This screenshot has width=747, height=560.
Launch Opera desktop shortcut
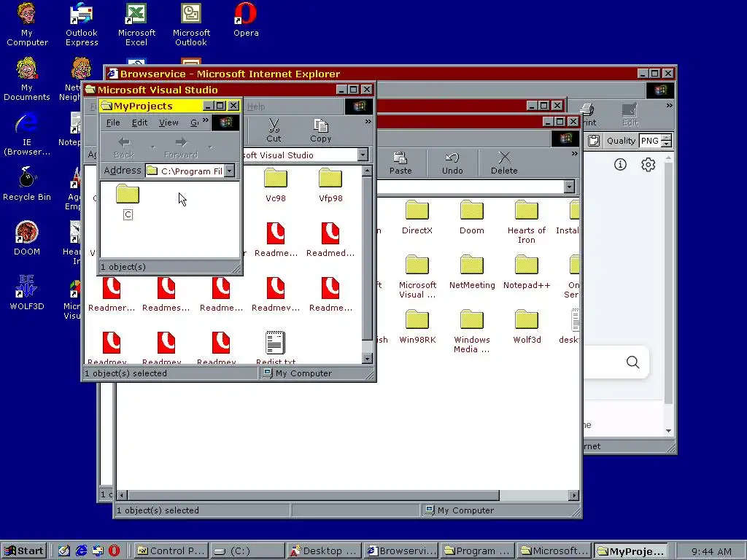(246, 20)
